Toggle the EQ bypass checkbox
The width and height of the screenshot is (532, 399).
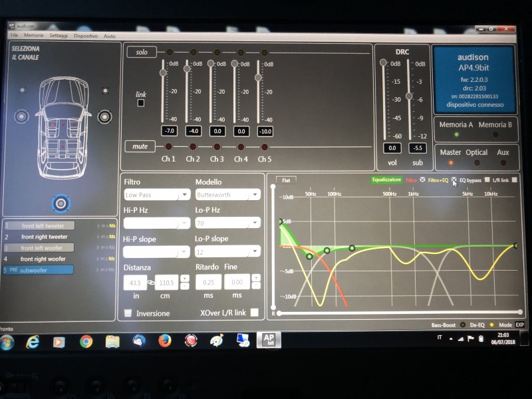point(487,180)
